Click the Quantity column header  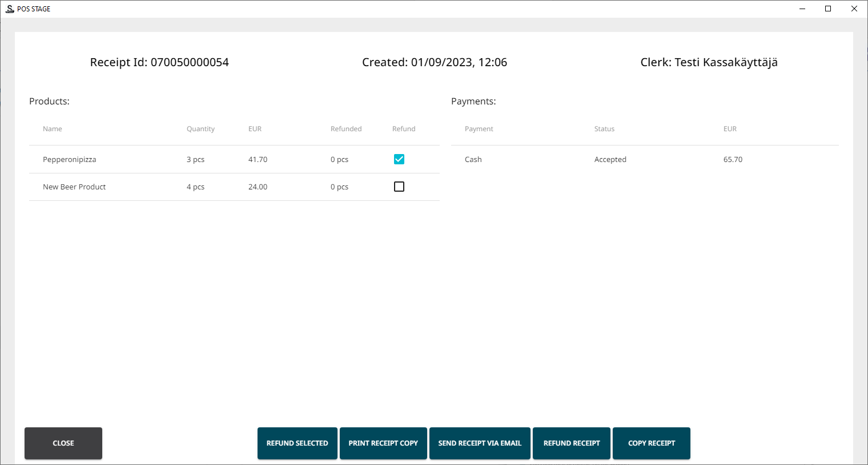200,129
